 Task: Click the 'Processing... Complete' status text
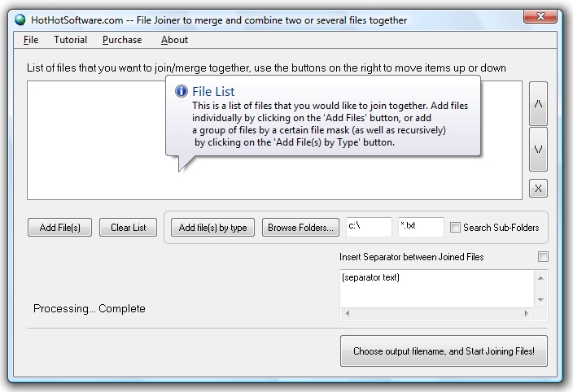[x=90, y=308]
